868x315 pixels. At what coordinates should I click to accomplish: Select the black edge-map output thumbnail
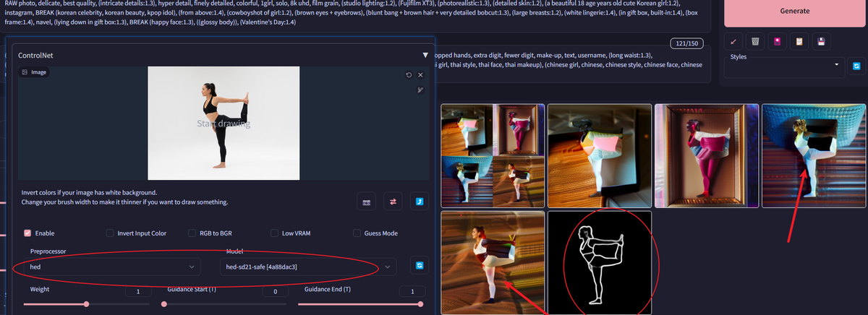[599, 262]
